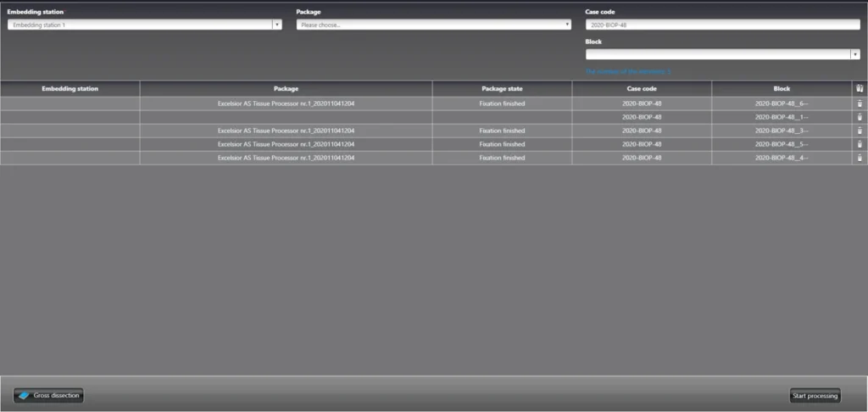Click 'Fixation finished' in block __3-- row
Screen dimensions: 868x412
(502, 131)
